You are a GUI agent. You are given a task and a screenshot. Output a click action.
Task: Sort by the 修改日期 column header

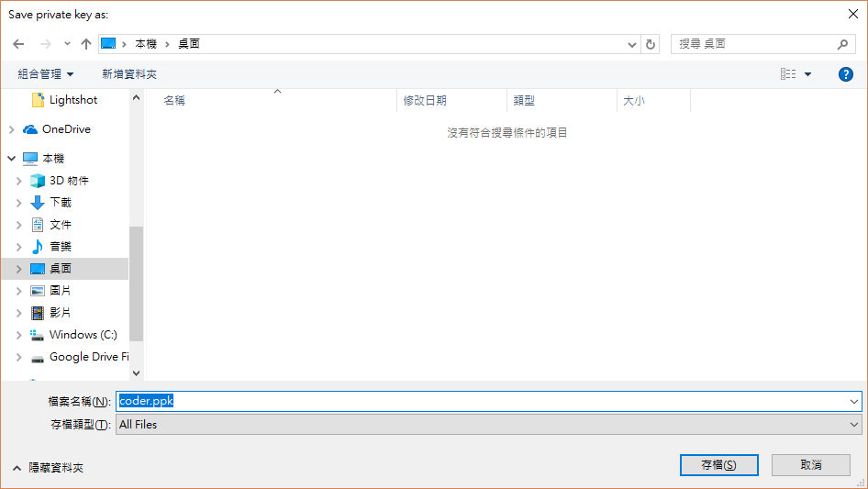[425, 101]
